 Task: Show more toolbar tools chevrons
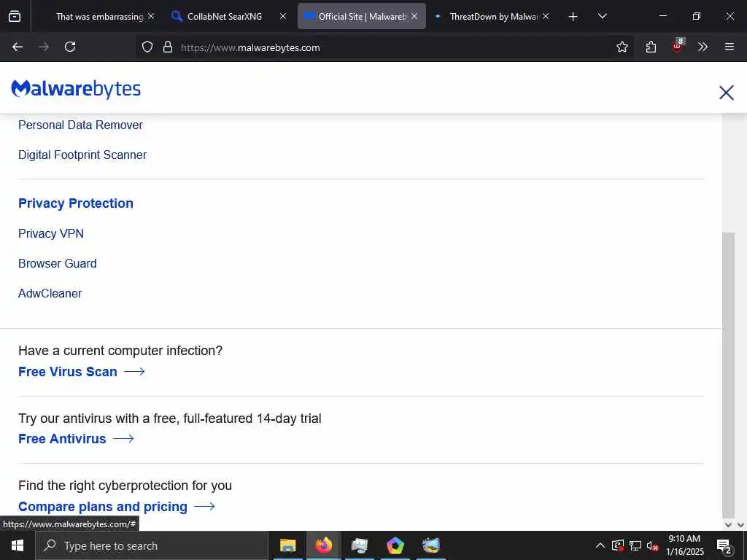point(703,47)
